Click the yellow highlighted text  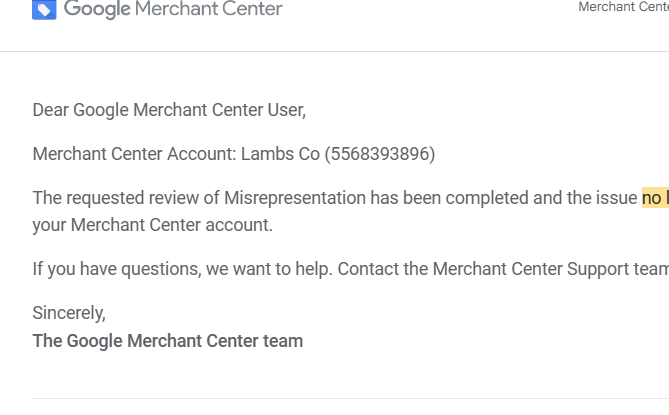(655, 198)
